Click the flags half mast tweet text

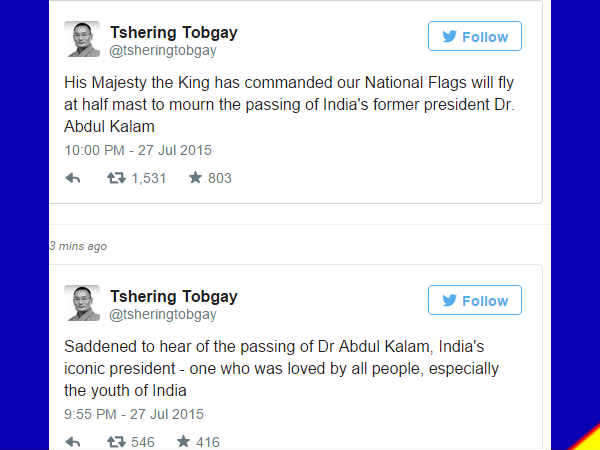(290, 106)
